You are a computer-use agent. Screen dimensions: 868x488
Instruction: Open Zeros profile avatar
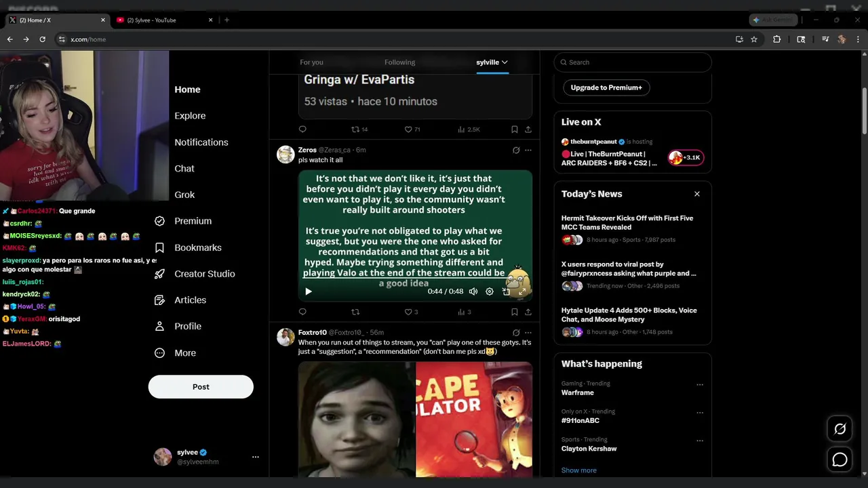tap(285, 154)
